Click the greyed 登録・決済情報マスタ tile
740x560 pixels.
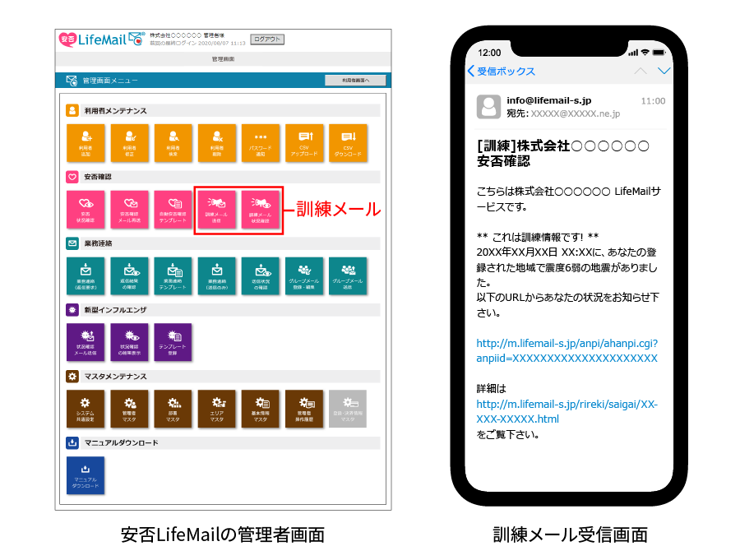348,409
